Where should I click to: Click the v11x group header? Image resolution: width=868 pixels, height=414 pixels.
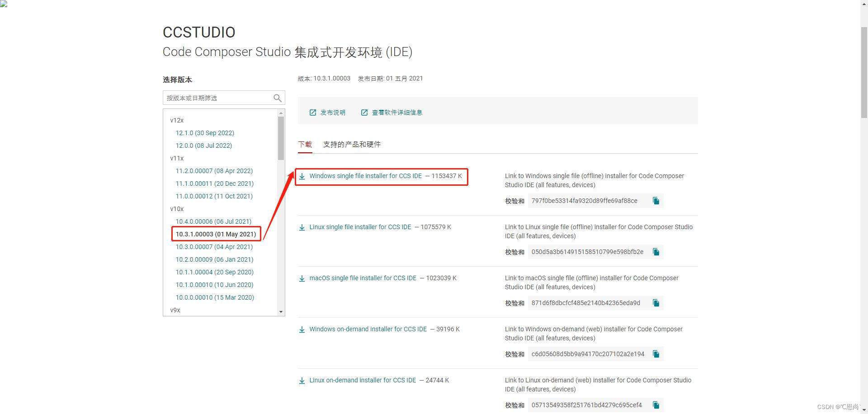pos(177,158)
